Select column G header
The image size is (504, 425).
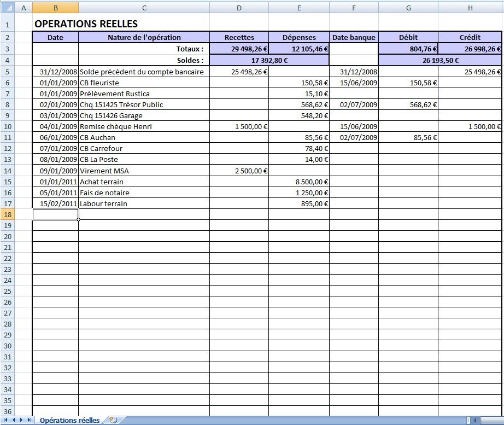tap(408, 8)
